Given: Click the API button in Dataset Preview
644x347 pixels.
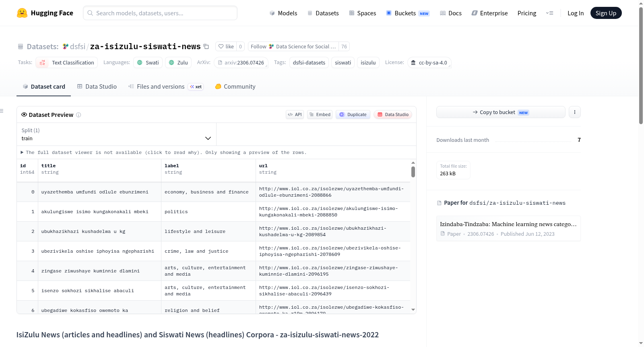Looking at the screenshot, I should 295,114.
